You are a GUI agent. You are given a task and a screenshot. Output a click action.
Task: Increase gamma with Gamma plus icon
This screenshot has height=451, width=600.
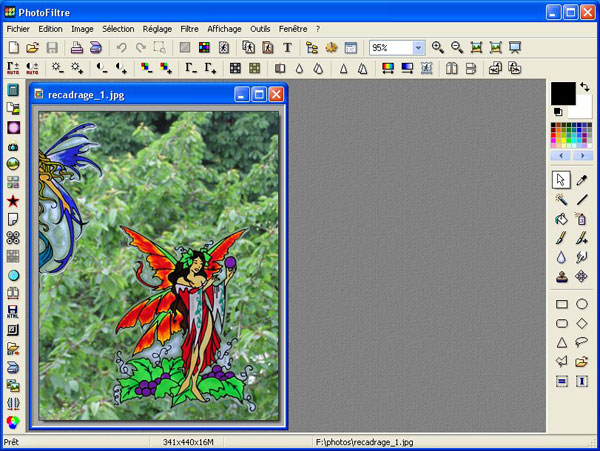pos(210,68)
